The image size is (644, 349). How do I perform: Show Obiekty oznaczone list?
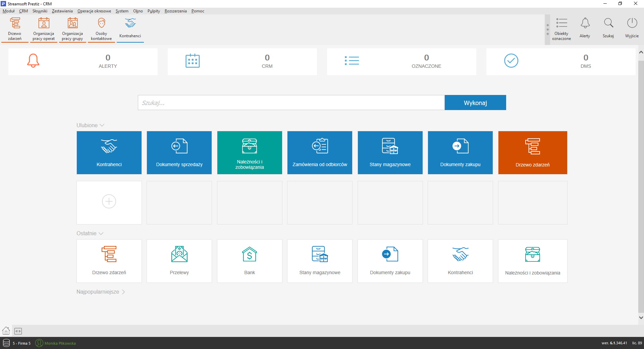(x=561, y=29)
